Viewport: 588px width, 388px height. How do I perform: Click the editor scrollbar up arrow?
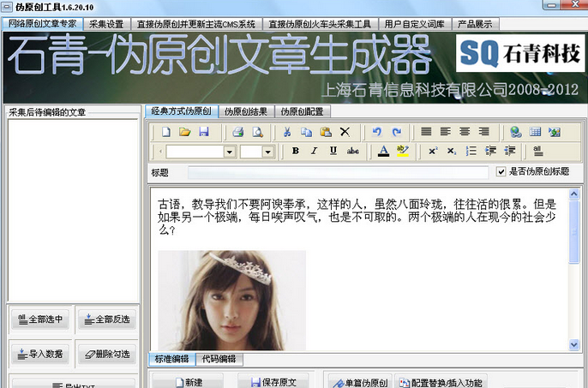pyautogui.click(x=573, y=194)
